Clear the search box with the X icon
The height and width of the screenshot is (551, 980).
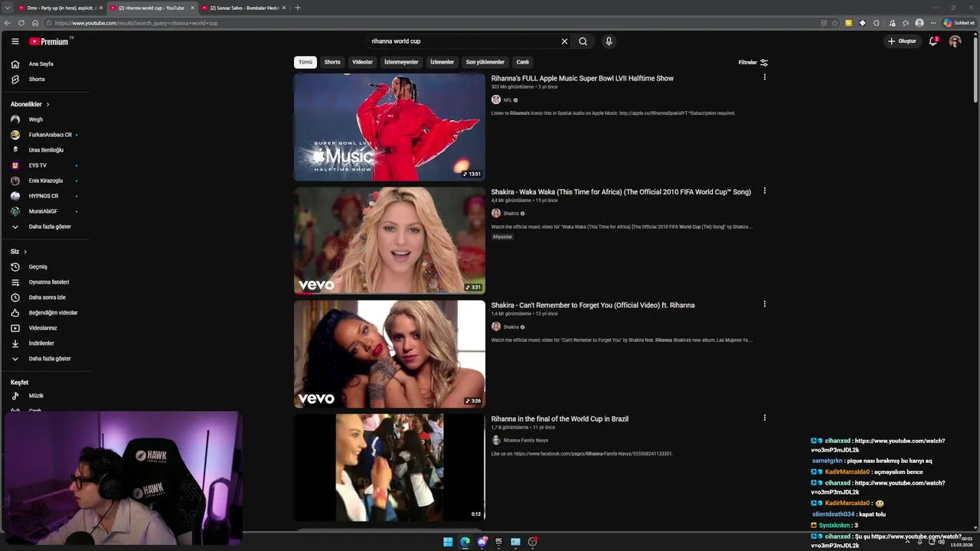click(x=564, y=41)
